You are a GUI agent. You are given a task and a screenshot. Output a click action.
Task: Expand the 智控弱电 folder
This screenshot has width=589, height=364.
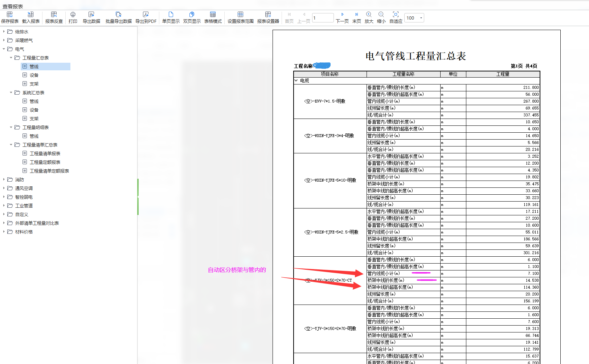[4, 197]
